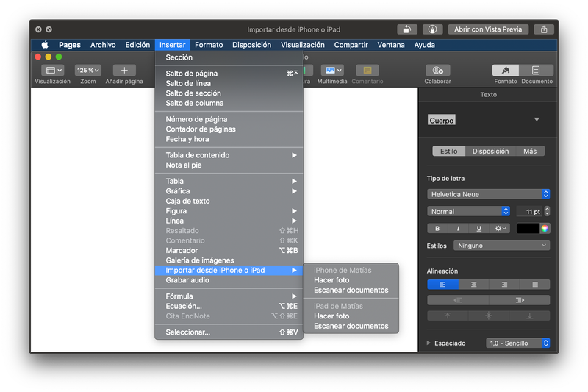Click the font size stepper arrows
Screen dimensions: 588x392
coord(547,211)
